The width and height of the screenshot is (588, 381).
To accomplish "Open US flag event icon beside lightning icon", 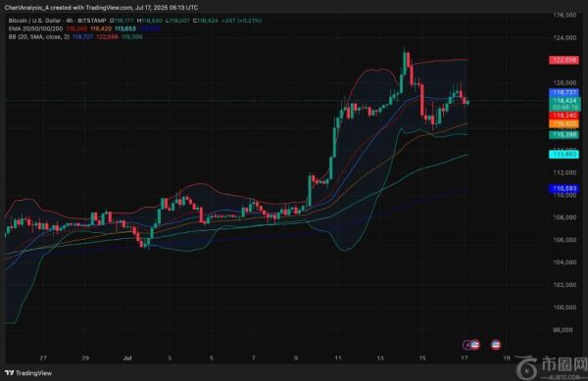I will [x=475, y=345].
